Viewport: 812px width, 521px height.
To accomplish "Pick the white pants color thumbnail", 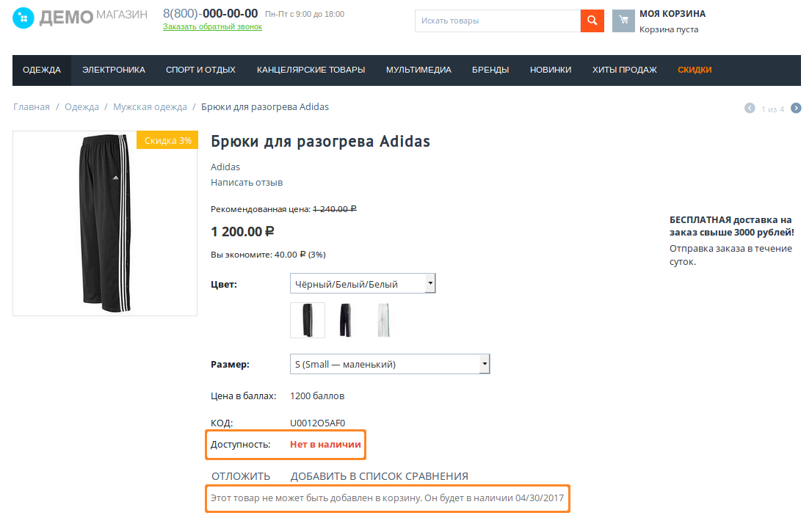I will [383, 320].
